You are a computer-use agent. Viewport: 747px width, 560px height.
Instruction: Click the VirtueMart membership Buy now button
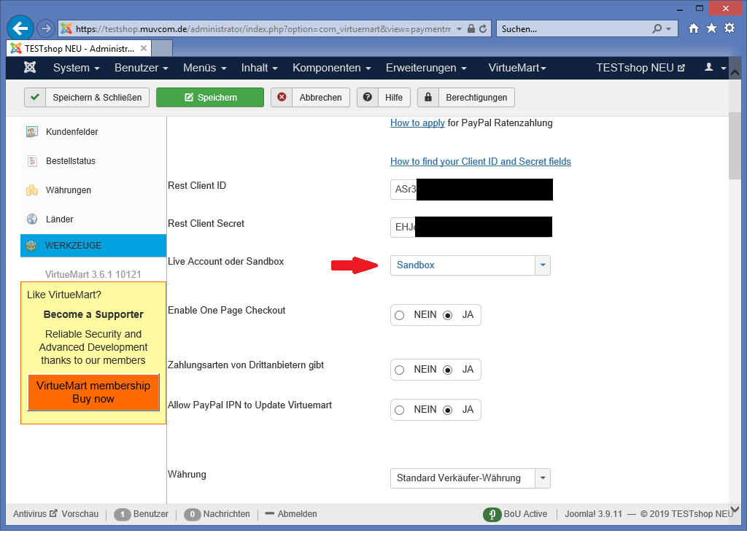(93, 392)
